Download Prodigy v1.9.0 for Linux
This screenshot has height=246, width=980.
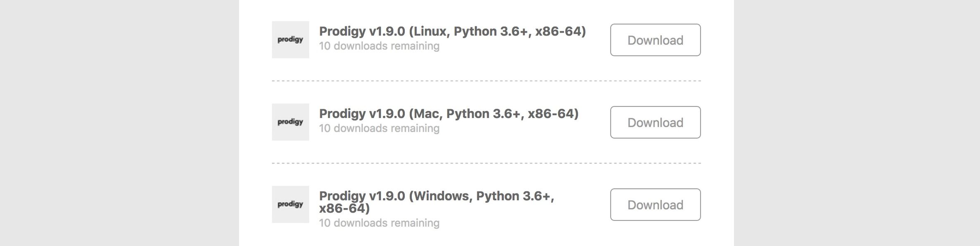click(655, 40)
